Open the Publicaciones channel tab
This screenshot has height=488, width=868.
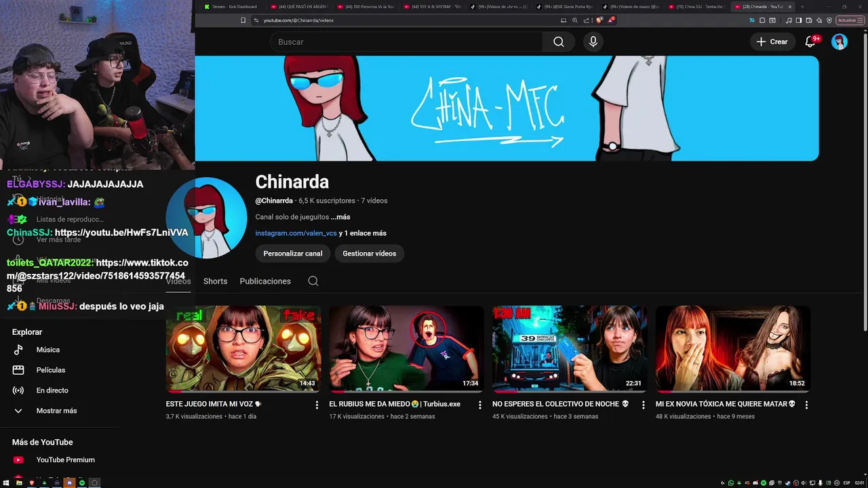265,281
